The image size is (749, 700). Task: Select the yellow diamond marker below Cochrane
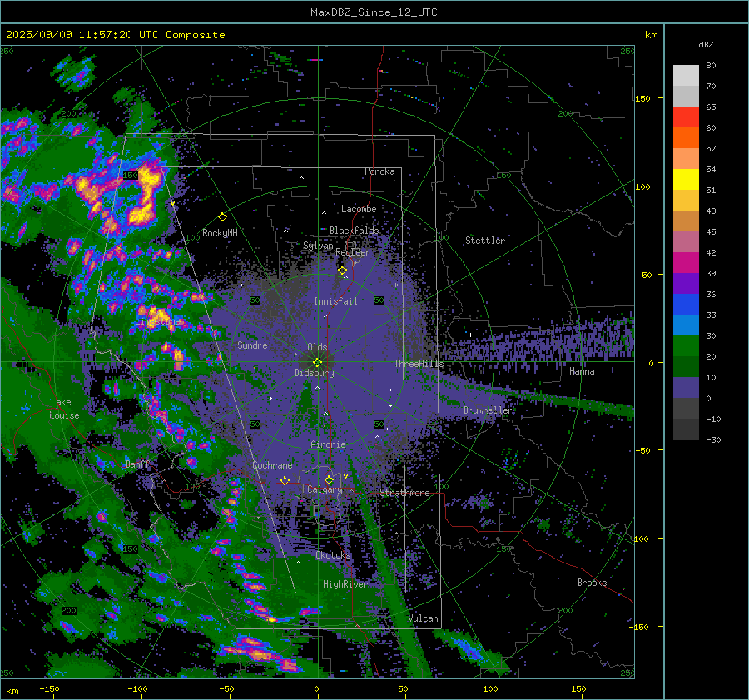click(x=285, y=480)
